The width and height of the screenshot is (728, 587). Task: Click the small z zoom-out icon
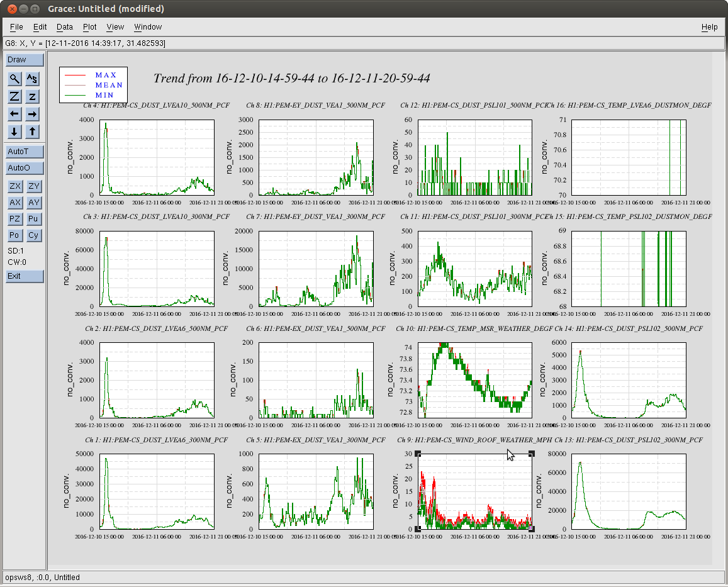tap(32, 96)
